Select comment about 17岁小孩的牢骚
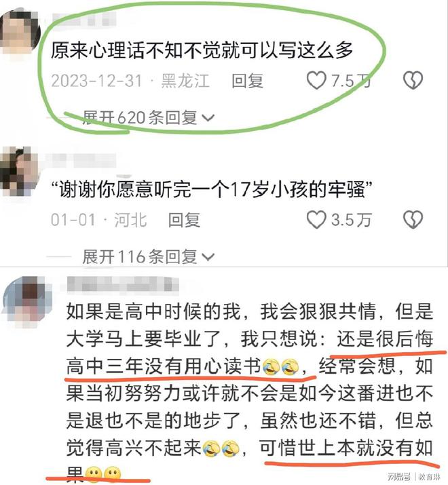 coord(212,189)
